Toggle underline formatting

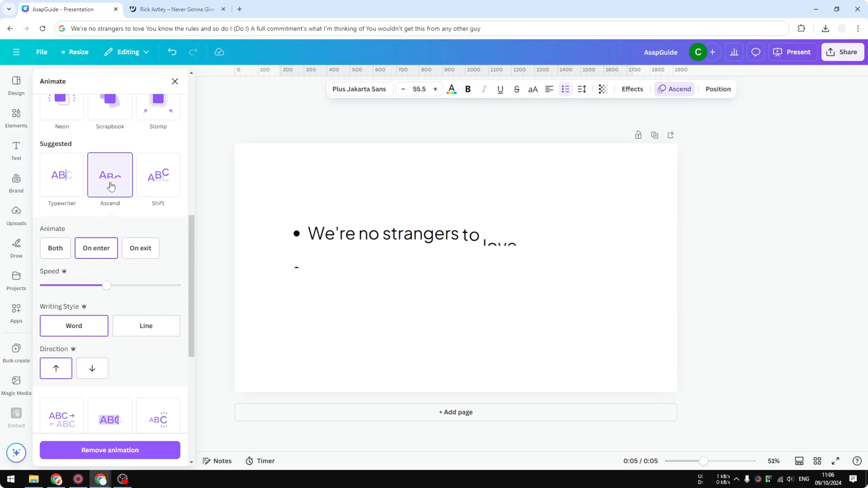pyautogui.click(x=500, y=89)
